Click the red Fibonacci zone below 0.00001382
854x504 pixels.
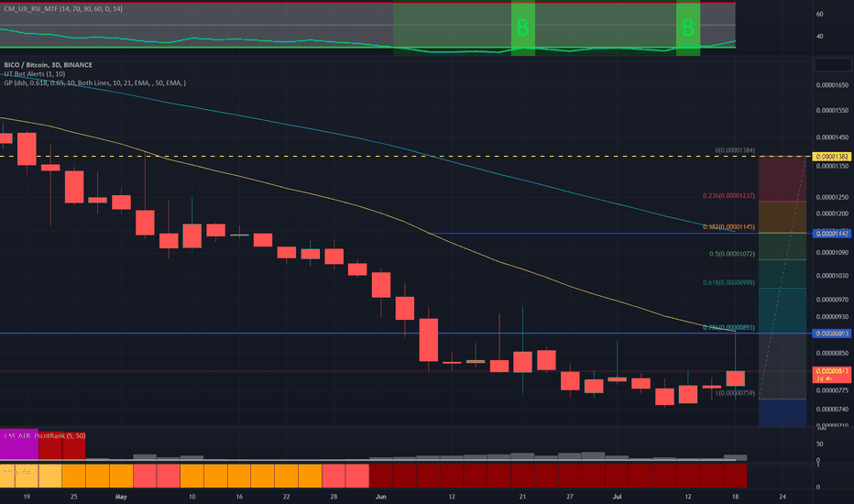[783, 179]
